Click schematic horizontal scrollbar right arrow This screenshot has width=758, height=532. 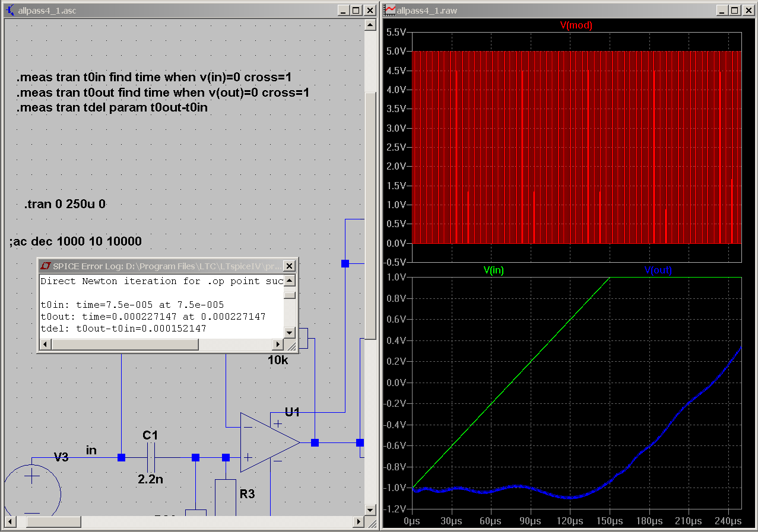tap(358, 522)
